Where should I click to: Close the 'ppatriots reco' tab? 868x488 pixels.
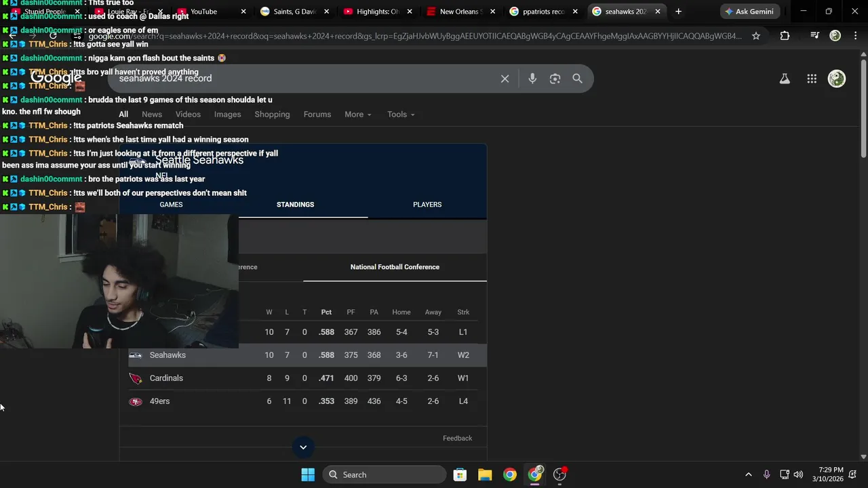575,12
